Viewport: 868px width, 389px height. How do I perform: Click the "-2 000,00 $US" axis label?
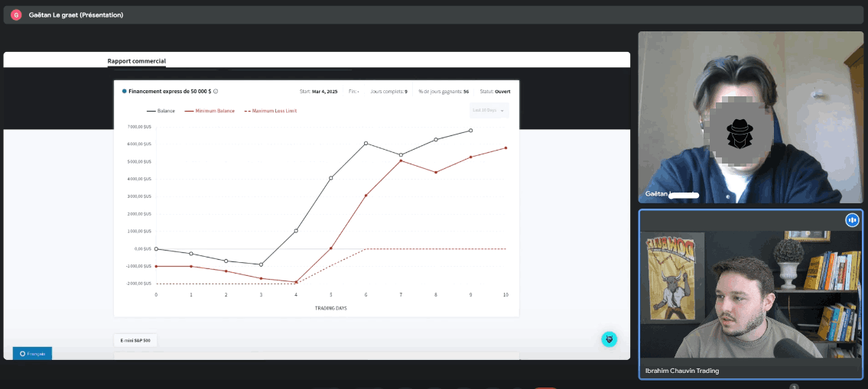pyautogui.click(x=139, y=284)
